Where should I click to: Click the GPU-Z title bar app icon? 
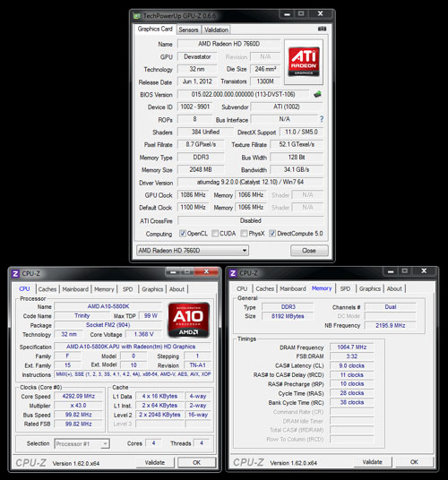click(137, 15)
